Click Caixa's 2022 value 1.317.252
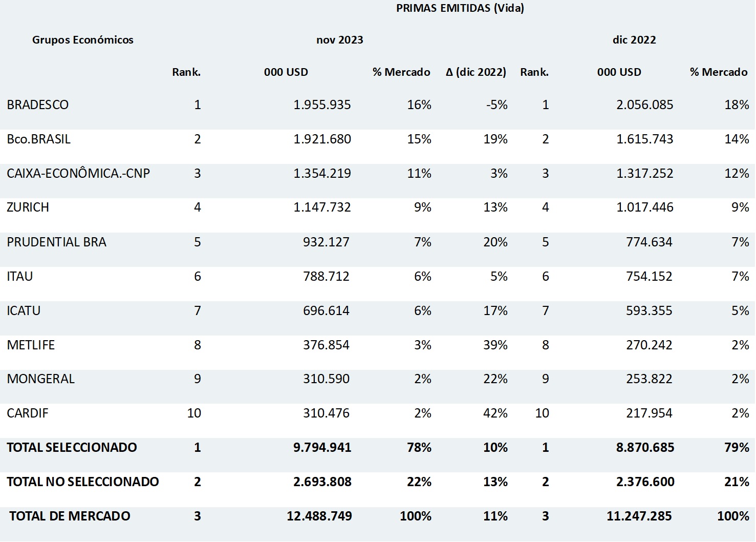The image size is (756, 542). point(645,173)
